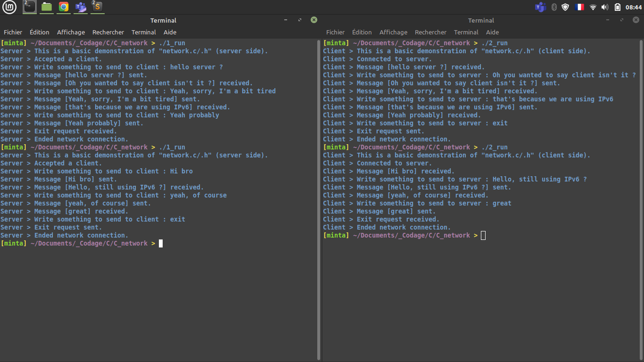Open Terminal menu in right Terminal window
644x362 pixels.
[x=466, y=32]
